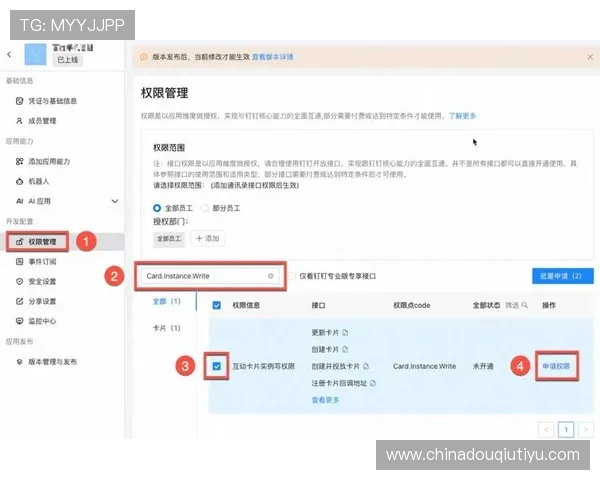Viewport: 600px width, 480px height.
Task: Select the 部分员工 radio button
Action: pyautogui.click(x=205, y=208)
